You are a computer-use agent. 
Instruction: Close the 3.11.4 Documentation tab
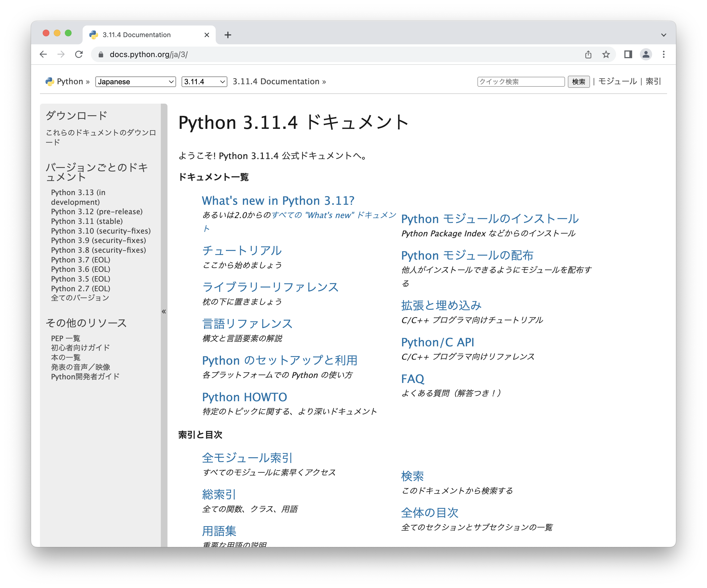pyautogui.click(x=207, y=35)
